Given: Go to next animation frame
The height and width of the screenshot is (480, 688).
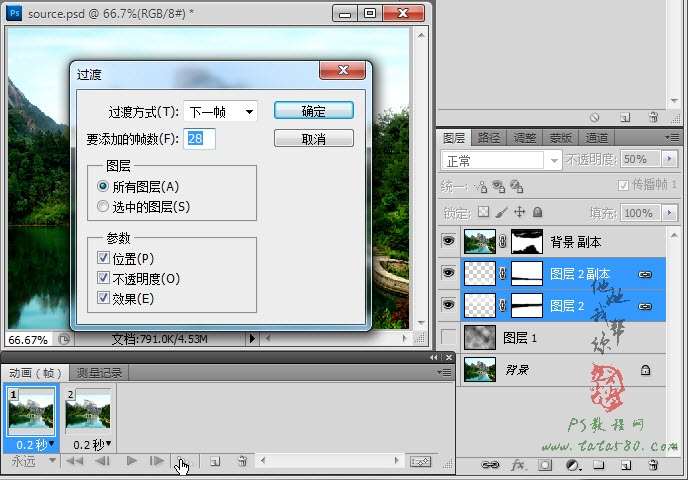Looking at the screenshot, I should coord(157,461).
